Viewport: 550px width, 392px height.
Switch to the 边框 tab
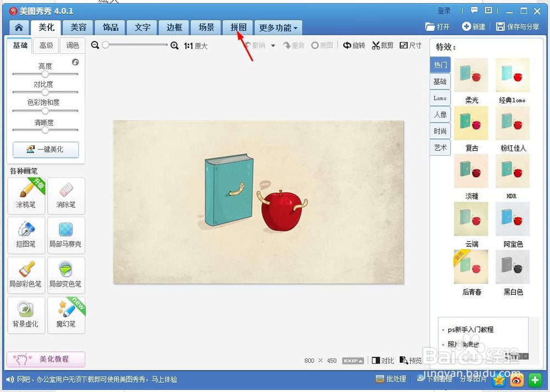pos(174,27)
